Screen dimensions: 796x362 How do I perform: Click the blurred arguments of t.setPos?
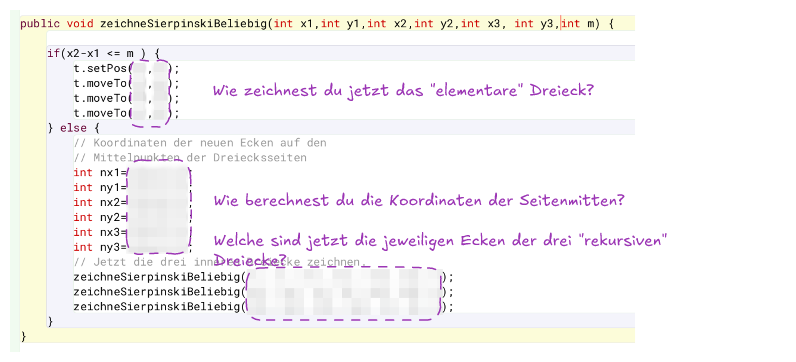(151, 68)
